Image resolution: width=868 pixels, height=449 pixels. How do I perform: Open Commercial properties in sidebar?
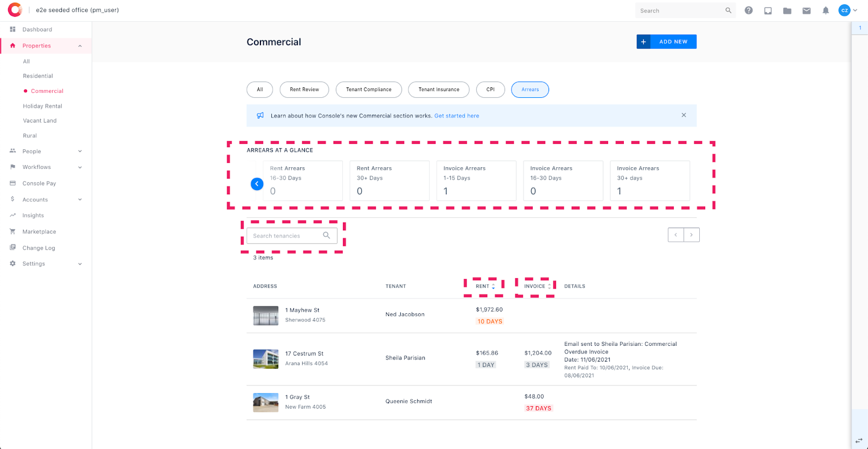point(47,91)
